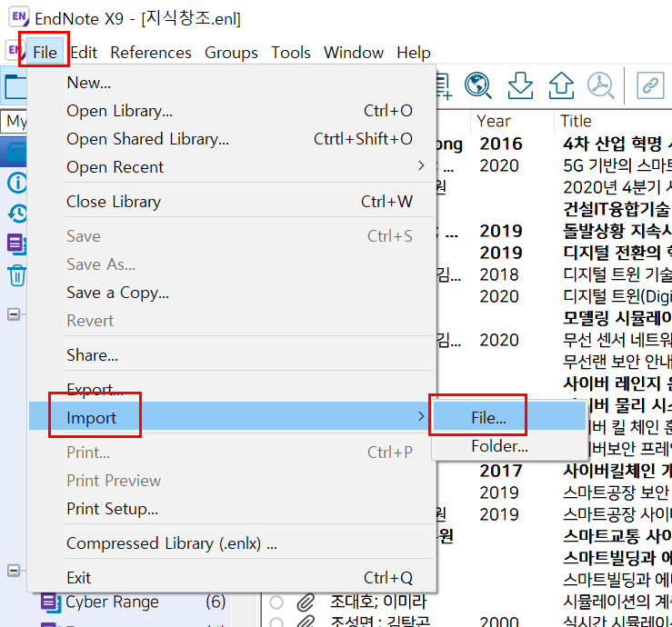This screenshot has width=672, height=627.
Task: Click the info circle sidebar icon
Action: coord(17,184)
